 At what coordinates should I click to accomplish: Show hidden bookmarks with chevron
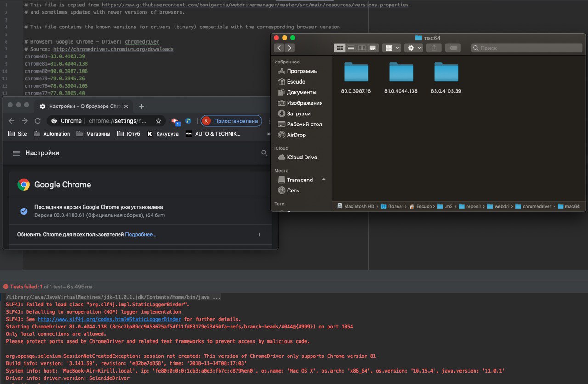[x=269, y=134]
